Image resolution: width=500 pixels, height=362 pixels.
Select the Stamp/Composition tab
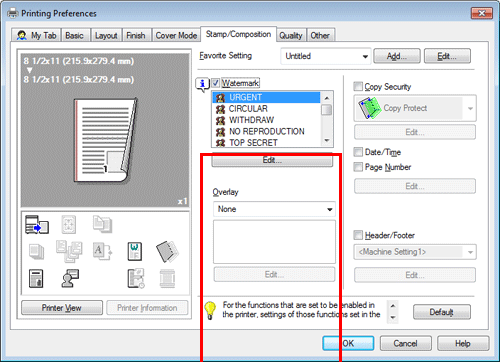[238, 34]
